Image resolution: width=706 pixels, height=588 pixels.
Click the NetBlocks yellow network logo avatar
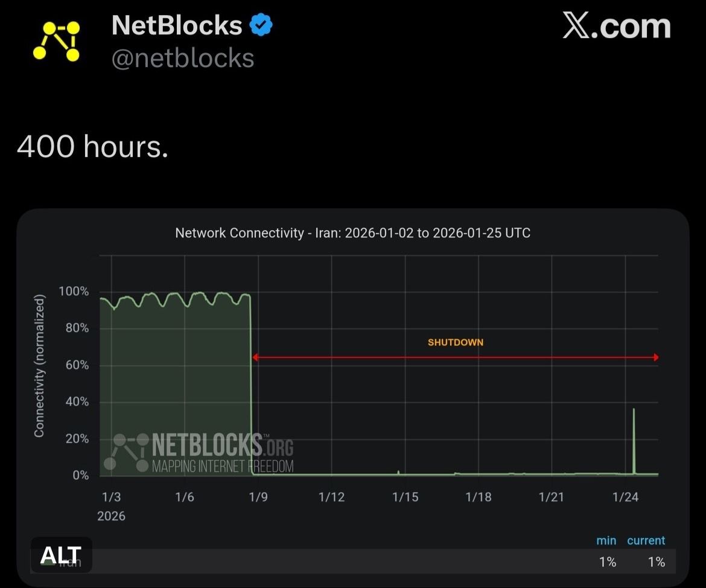[56, 41]
